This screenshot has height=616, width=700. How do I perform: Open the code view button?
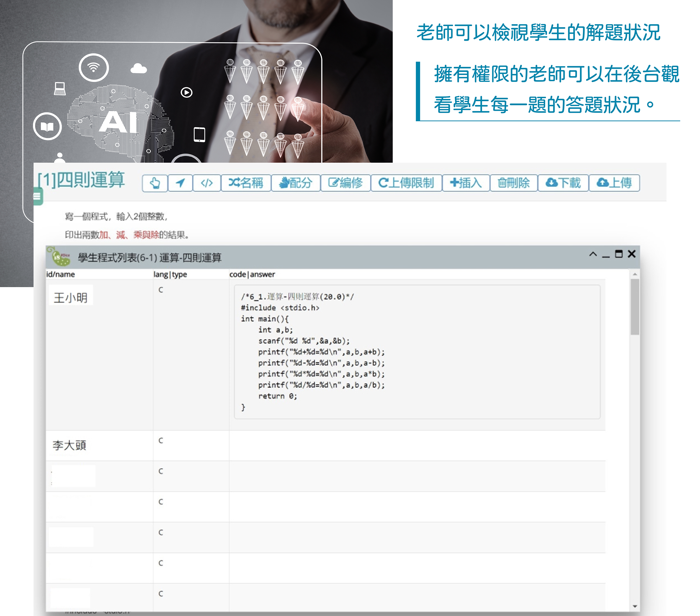[x=206, y=183]
